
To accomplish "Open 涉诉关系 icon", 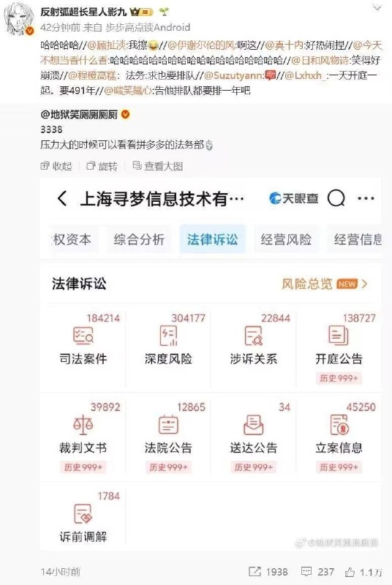I will pos(254,335).
